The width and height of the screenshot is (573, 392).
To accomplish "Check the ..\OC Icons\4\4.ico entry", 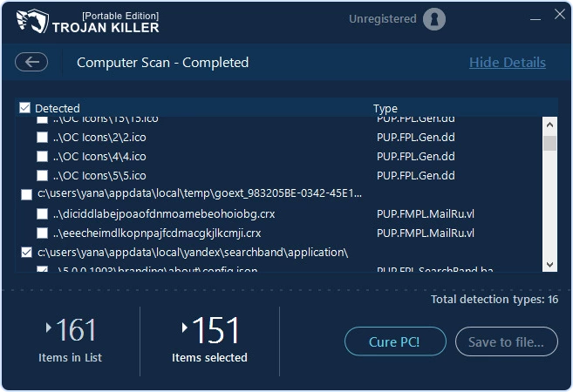I will [x=43, y=156].
